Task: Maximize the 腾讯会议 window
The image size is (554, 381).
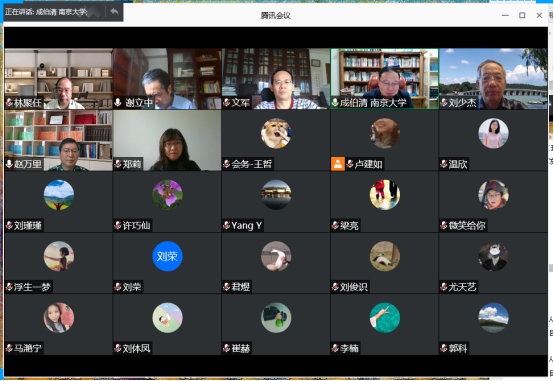Action: (x=522, y=15)
